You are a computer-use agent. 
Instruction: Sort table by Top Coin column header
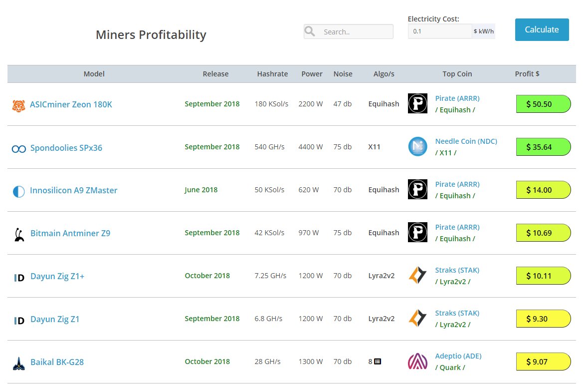click(457, 74)
